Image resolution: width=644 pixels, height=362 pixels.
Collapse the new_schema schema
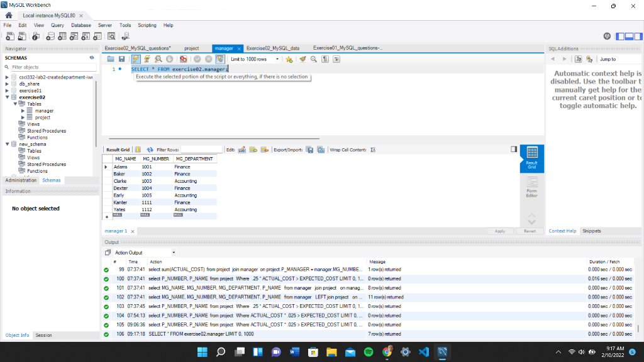8,144
